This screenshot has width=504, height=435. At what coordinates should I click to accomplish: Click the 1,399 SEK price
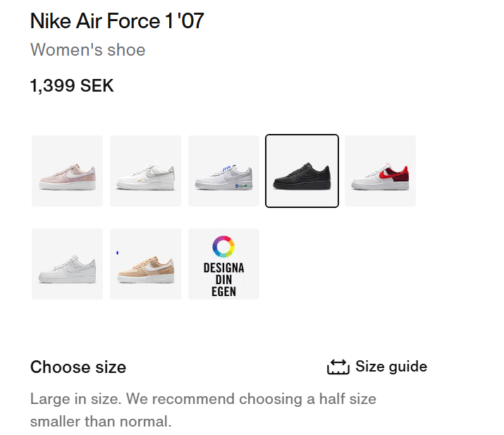[72, 86]
